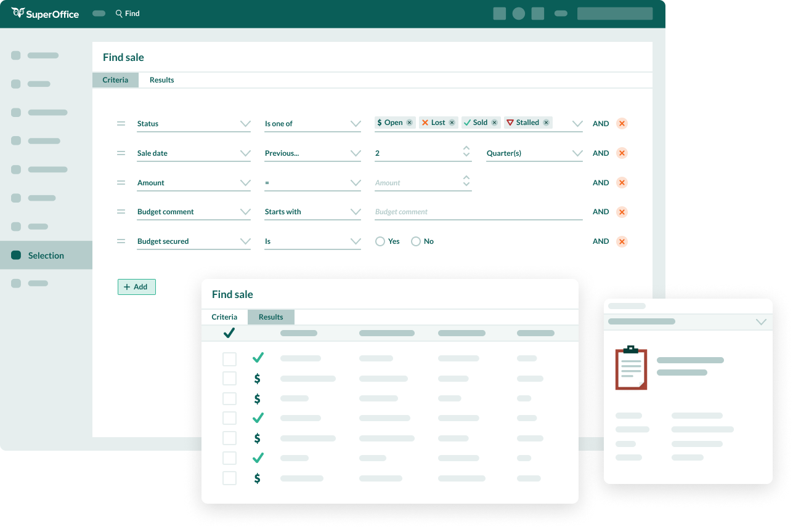This screenshot has height=532, width=801.
Task: Remove the Amount criteria row
Action: pyautogui.click(x=622, y=182)
